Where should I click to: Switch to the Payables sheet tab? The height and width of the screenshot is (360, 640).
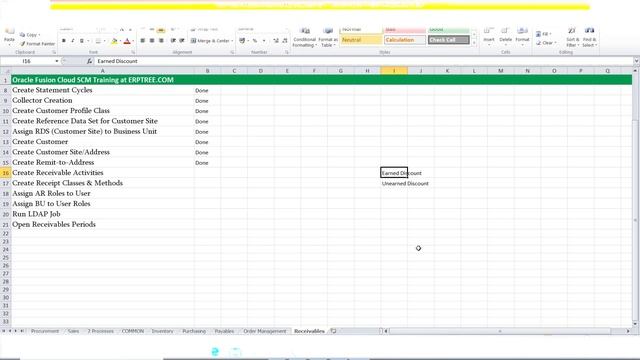(224, 331)
